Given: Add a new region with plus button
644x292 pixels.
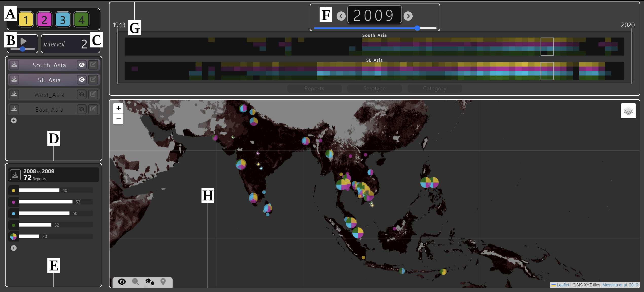Looking at the screenshot, I should (x=14, y=121).
